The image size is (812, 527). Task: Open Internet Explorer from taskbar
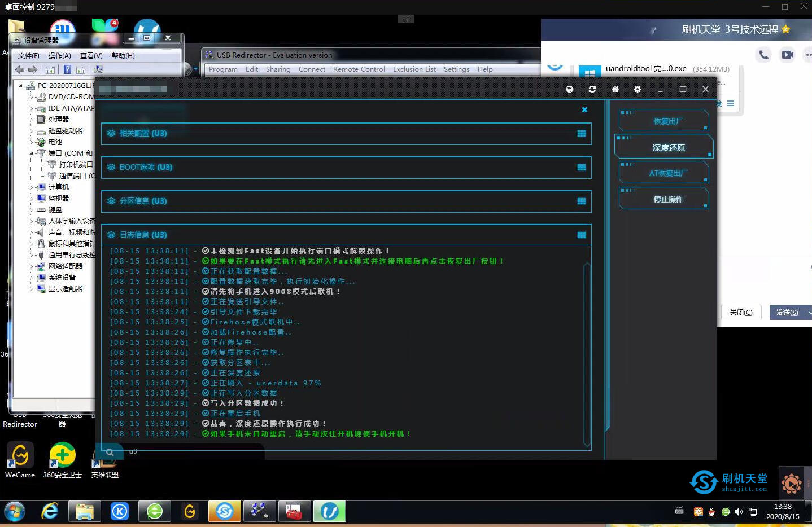pyautogui.click(x=50, y=511)
